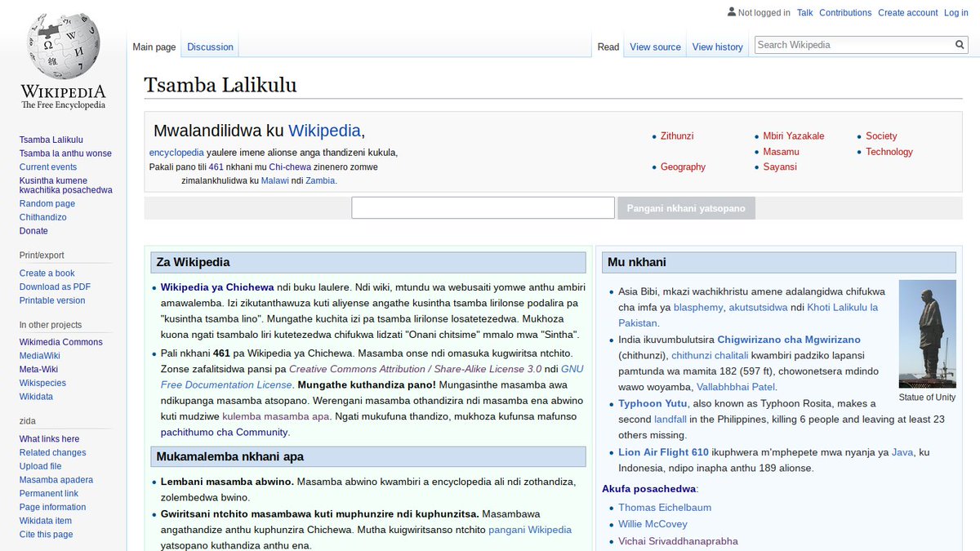Open the Zambia link
This screenshot has height=551, width=980.
pyautogui.click(x=320, y=180)
